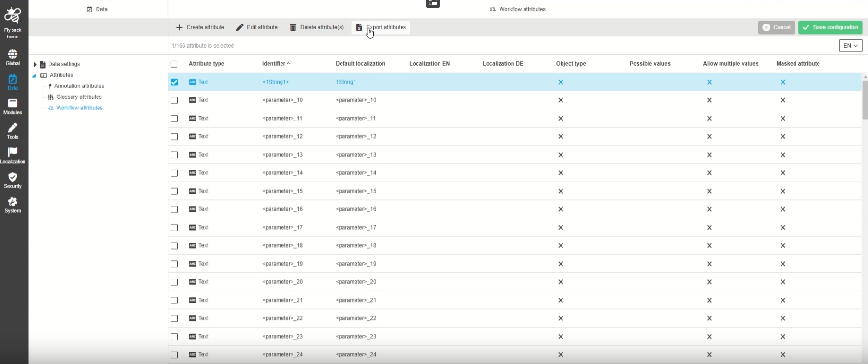
Task: Open the EN language dropdown
Action: click(850, 46)
